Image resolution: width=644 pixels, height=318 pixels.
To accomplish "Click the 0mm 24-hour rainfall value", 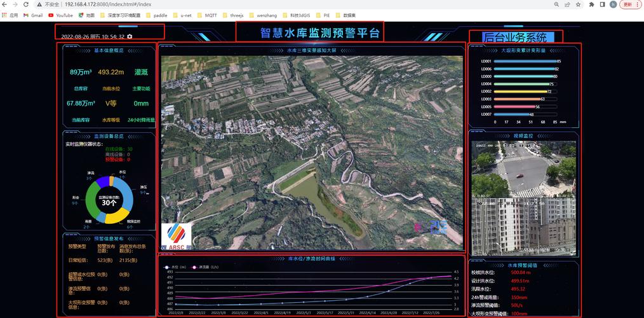I will click(141, 103).
